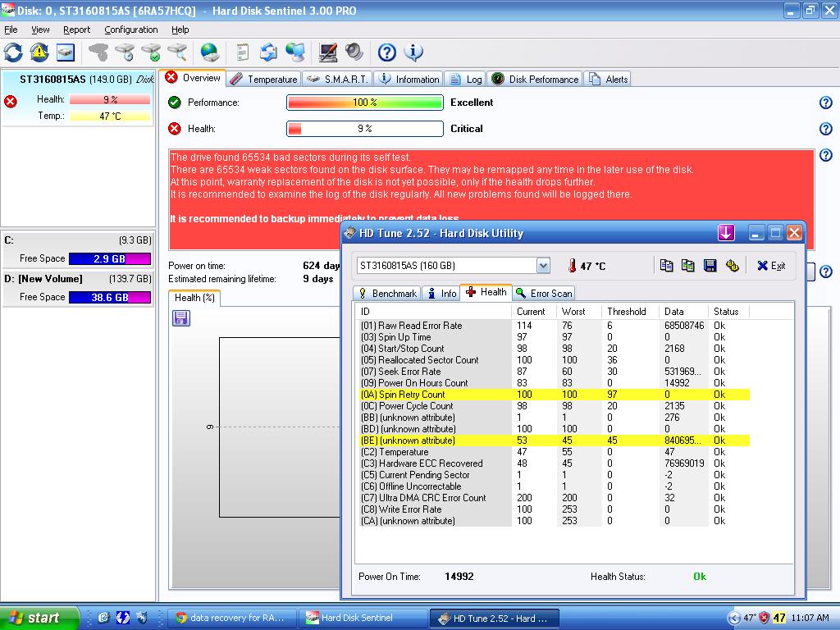Click the hard disk drive toolbar icon
840x630 pixels.
click(x=66, y=52)
